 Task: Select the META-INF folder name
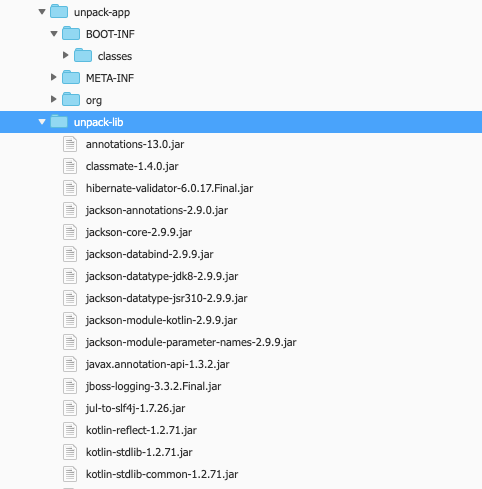[110, 78]
